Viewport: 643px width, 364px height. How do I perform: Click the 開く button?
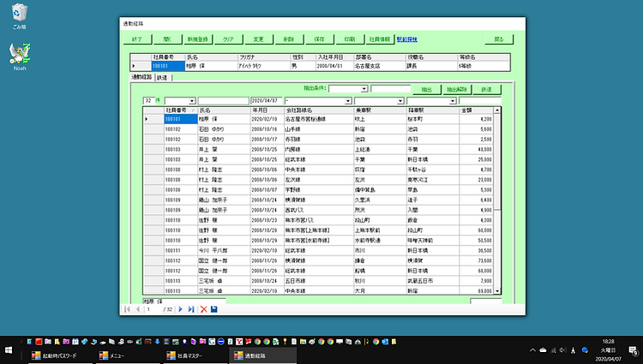(168, 39)
